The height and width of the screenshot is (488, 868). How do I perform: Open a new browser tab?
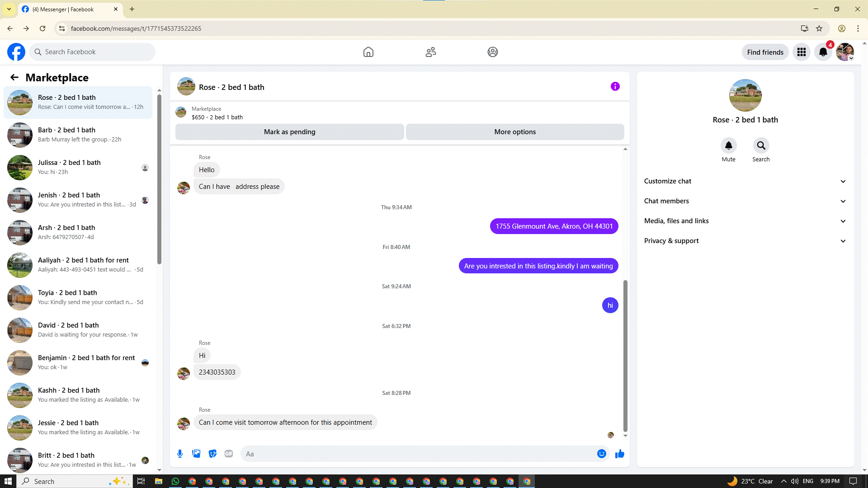click(x=132, y=9)
